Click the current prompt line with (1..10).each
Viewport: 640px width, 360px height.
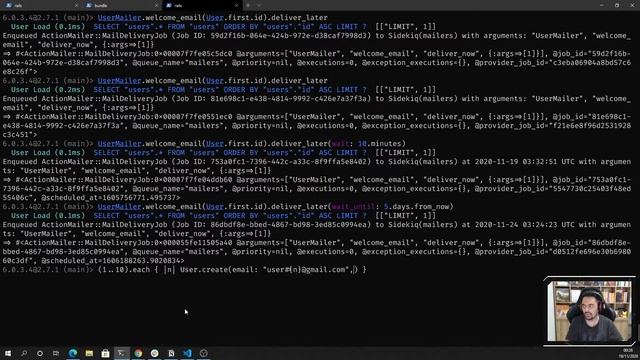(x=184, y=270)
